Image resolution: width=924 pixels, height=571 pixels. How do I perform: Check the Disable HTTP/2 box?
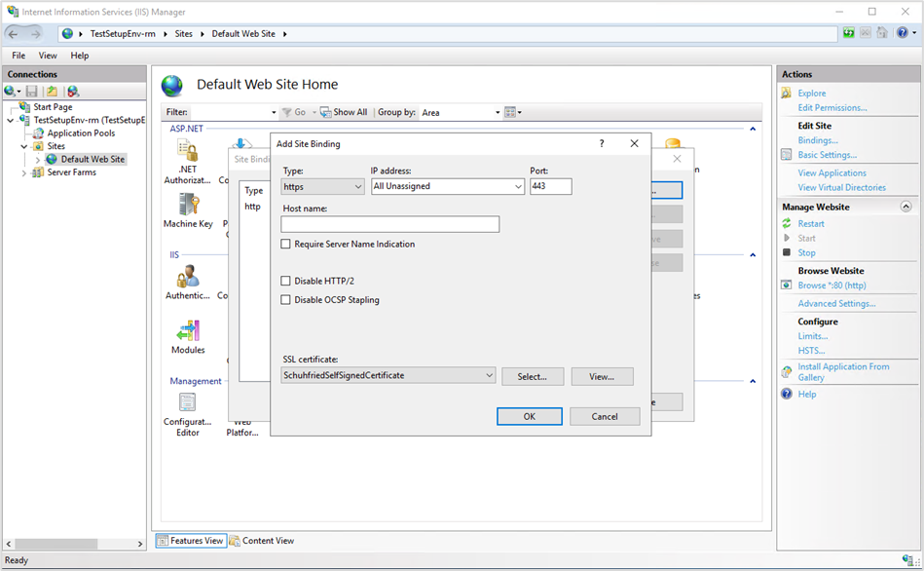(286, 281)
